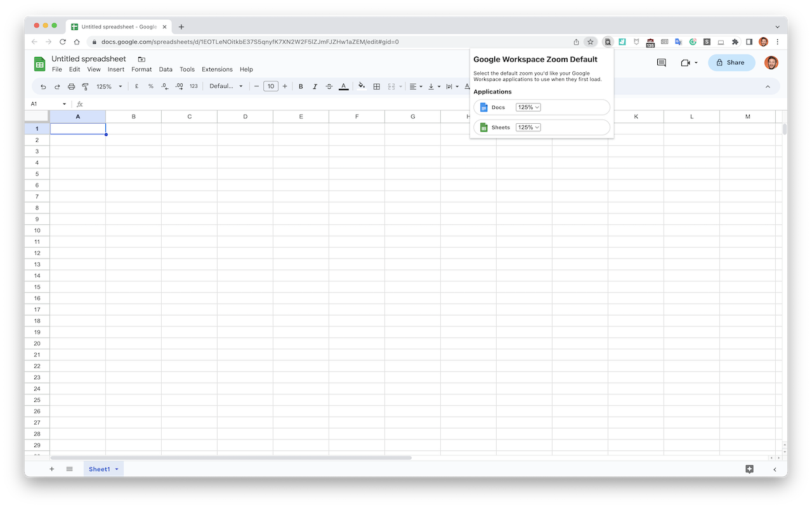The width and height of the screenshot is (812, 508).
Task: Open the Extensions menu
Action: click(x=217, y=69)
